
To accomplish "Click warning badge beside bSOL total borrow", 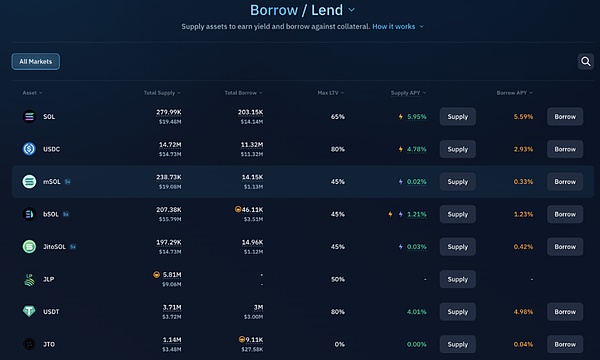I will [238, 209].
